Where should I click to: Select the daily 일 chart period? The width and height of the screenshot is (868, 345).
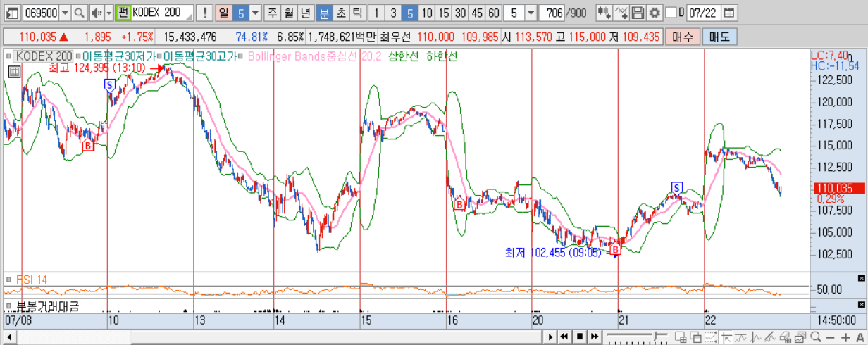click(223, 13)
